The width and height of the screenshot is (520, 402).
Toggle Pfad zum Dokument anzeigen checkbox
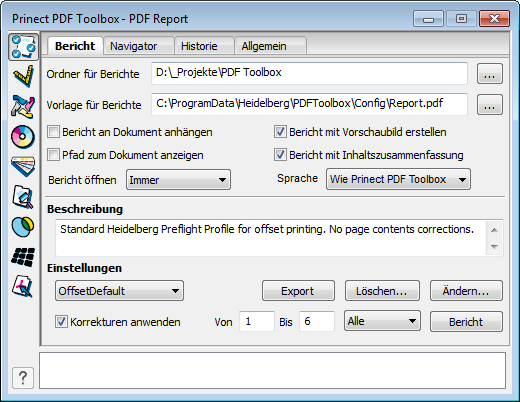pos(53,155)
